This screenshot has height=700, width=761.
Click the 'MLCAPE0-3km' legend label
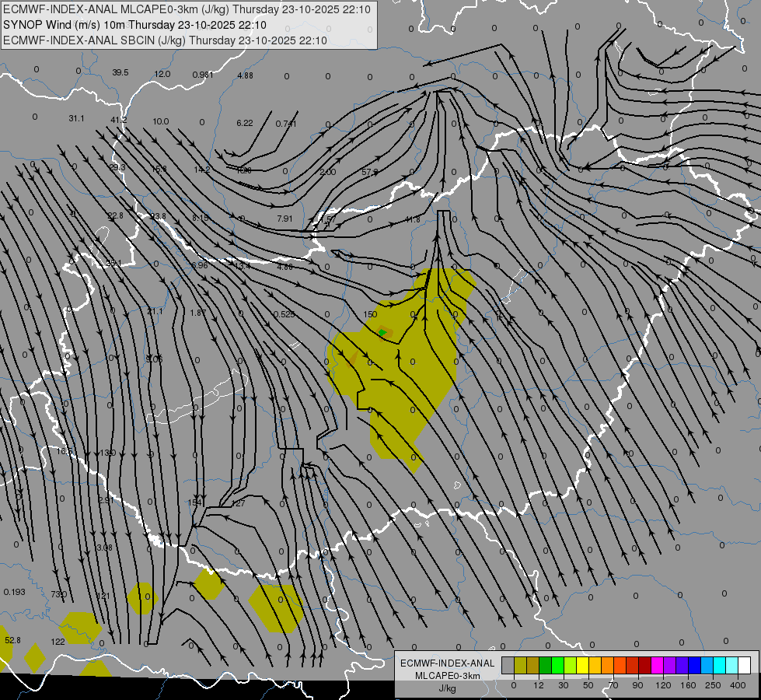[447, 676]
